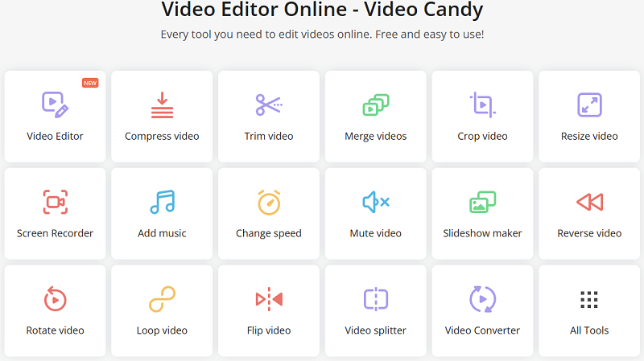Click the All Tools grid icon
Image resolution: width=644 pixels, height=361 pixels.
tap(589, 299)
